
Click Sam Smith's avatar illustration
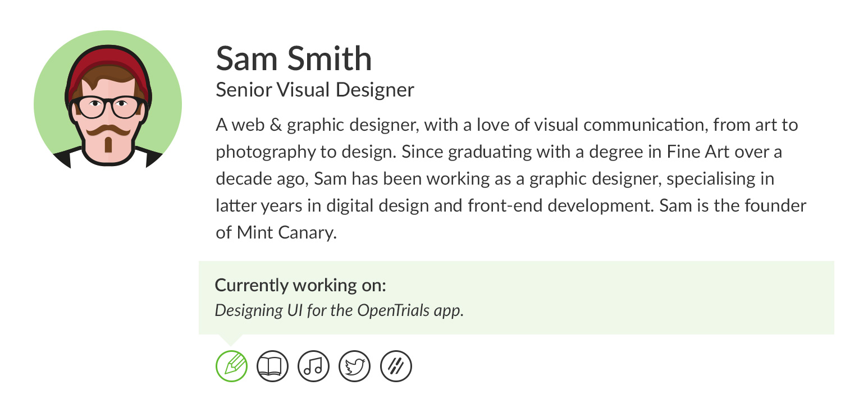point(108,99)
